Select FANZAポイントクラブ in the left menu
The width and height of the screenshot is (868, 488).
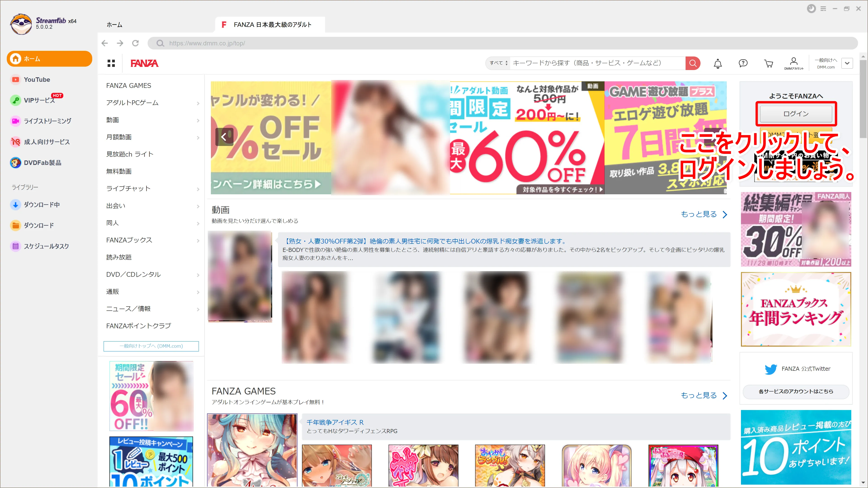(139, 326)
